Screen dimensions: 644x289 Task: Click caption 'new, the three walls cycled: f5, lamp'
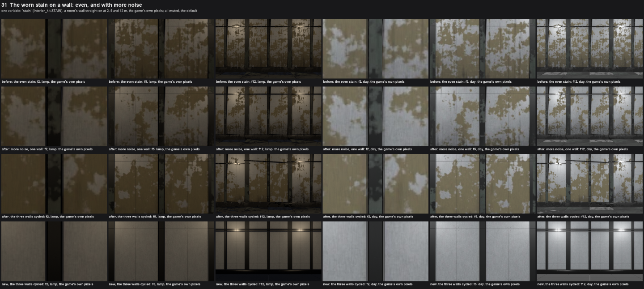[155, 285]
